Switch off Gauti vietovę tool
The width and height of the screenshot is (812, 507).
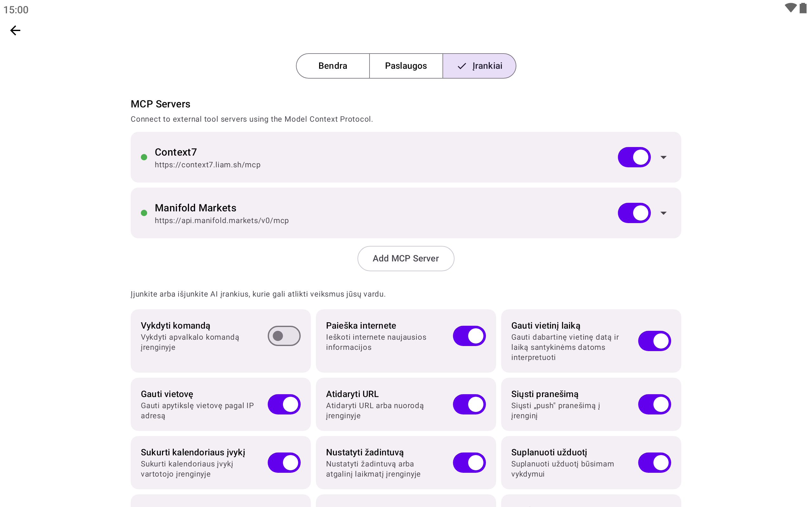284,404
